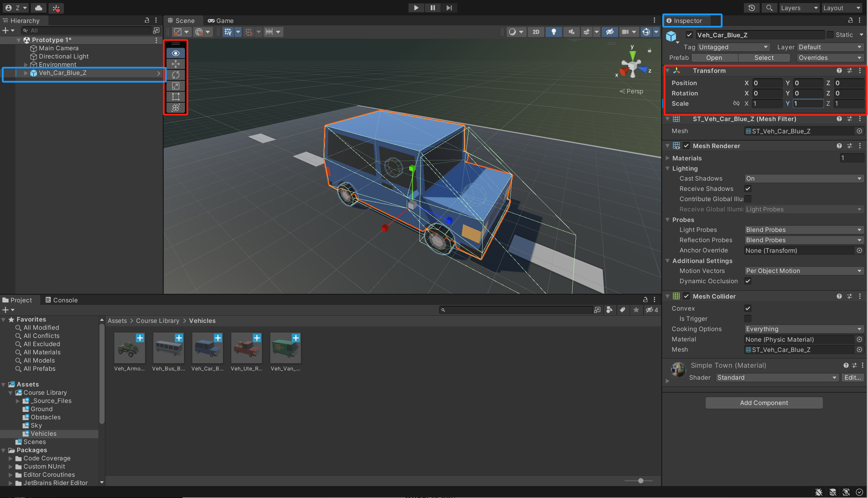Click the prefab Open button
868x498 pixels.
tap(714, 58)
